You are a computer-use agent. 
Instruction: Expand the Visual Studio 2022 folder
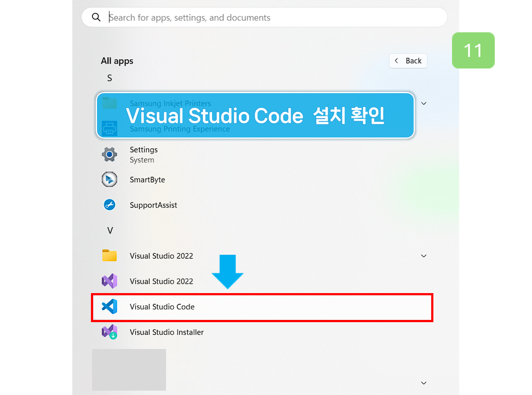(x=424, y=256)
